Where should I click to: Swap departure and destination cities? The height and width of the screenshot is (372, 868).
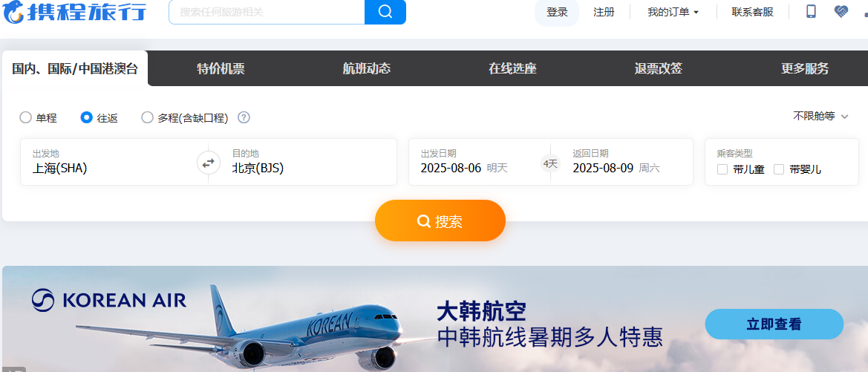(x=209, y=163)
